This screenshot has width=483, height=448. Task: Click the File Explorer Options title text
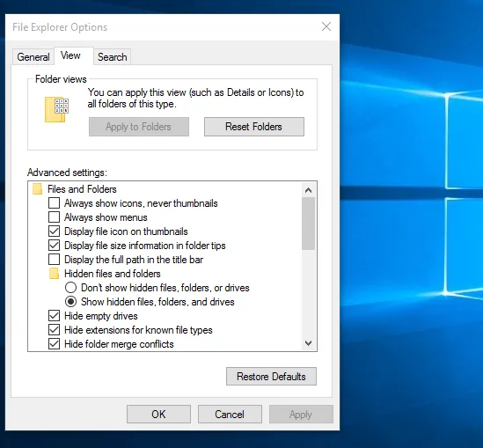[x=60, y=27]
